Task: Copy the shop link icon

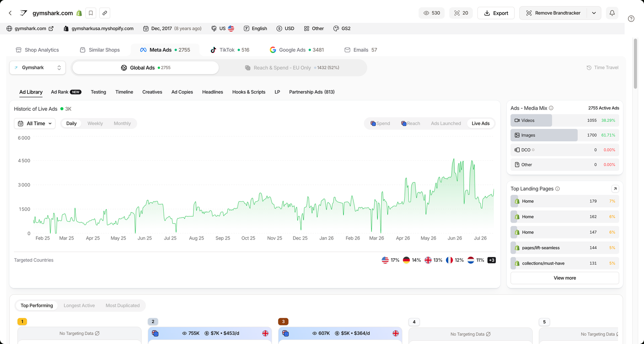Action: [x=105, y=13]
